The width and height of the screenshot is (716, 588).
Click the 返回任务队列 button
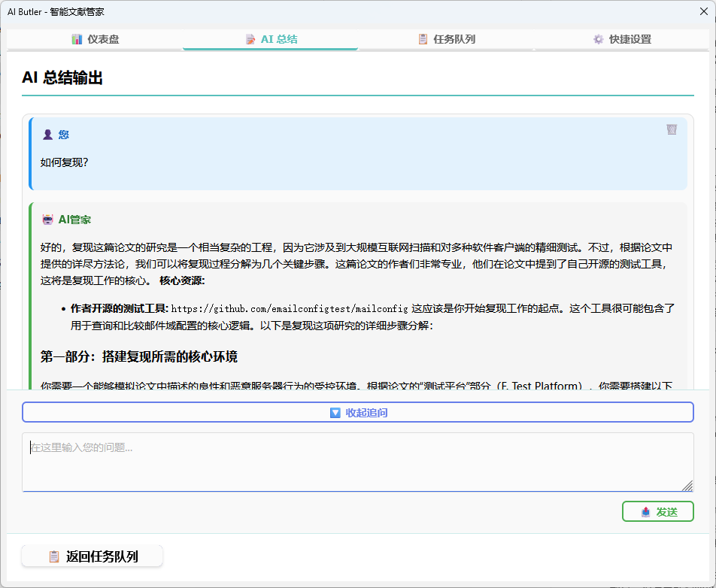92,556
